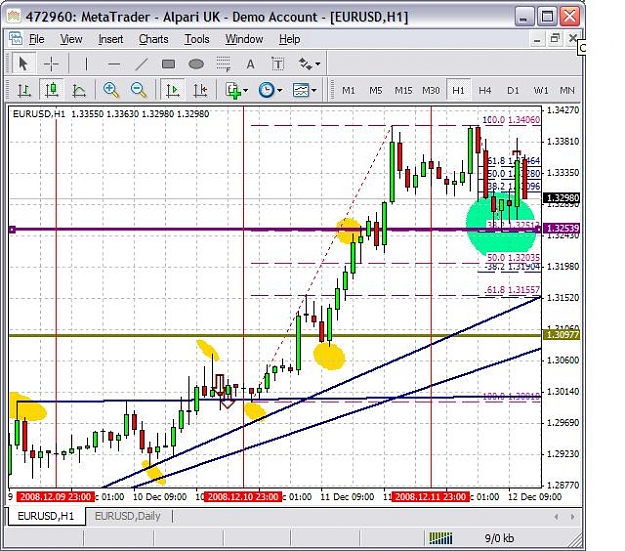
Task: Click the 2008.12.10 23:00 date marker
Action: click(x=243, y=497)
